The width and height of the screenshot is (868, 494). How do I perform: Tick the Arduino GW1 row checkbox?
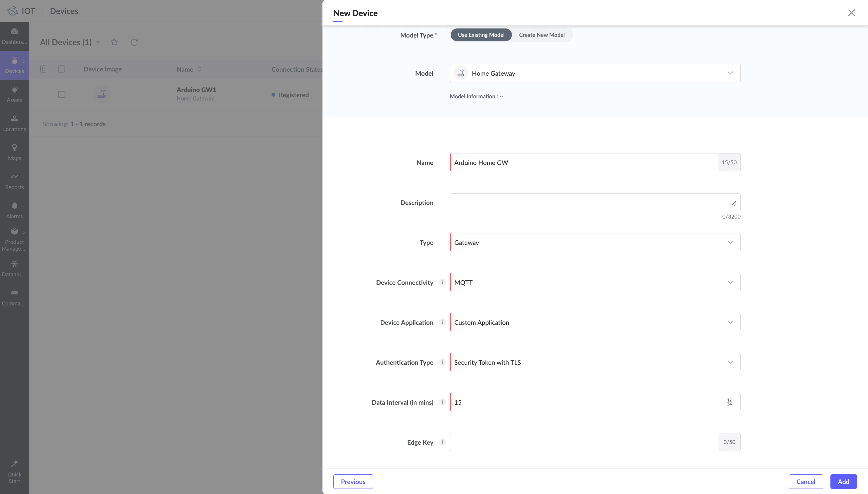pyautogui.click(x=62, y=95)
